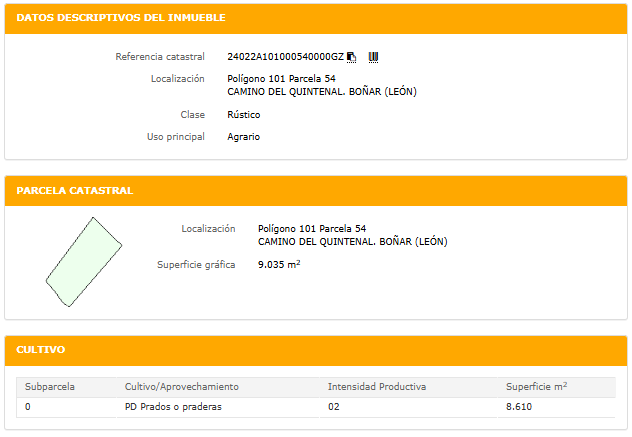This screenshot has width=632, height=437.
Task: Click the 9.035 m² graphic surface value
Action: 279,265
